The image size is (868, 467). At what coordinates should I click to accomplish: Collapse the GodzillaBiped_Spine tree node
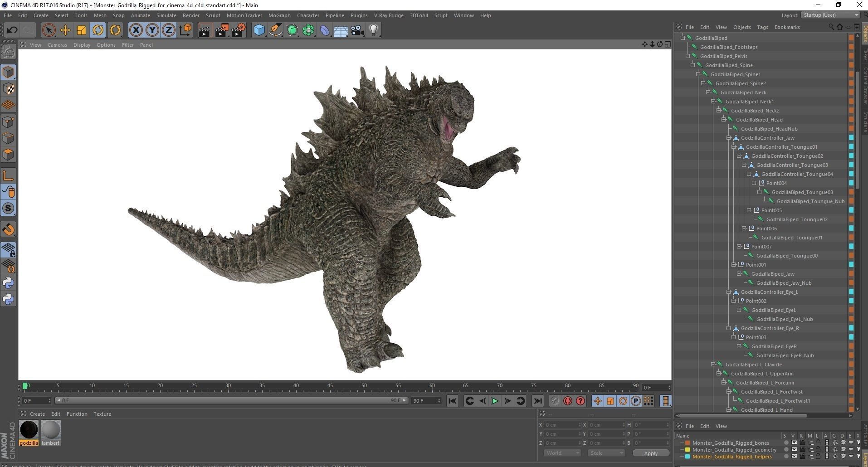click(693, 65)
